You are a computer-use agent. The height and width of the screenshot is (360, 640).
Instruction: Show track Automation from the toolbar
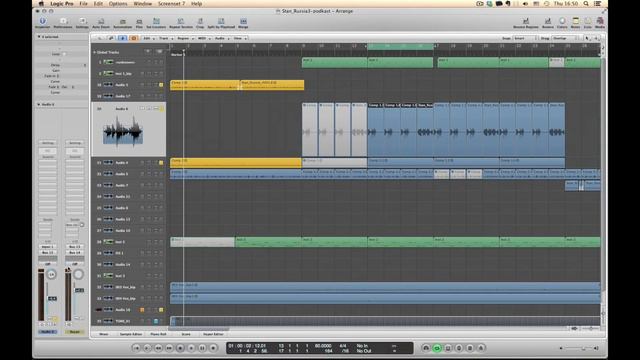coord(122,22)
